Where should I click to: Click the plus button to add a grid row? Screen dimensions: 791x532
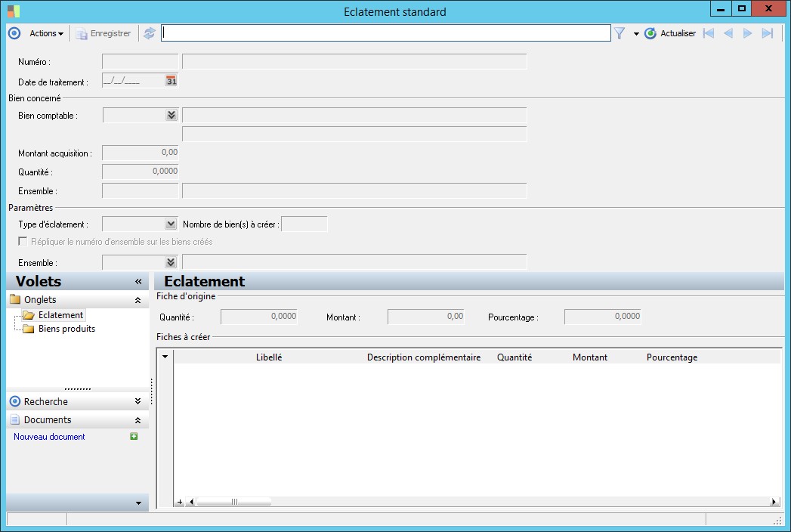pos(180,502)
